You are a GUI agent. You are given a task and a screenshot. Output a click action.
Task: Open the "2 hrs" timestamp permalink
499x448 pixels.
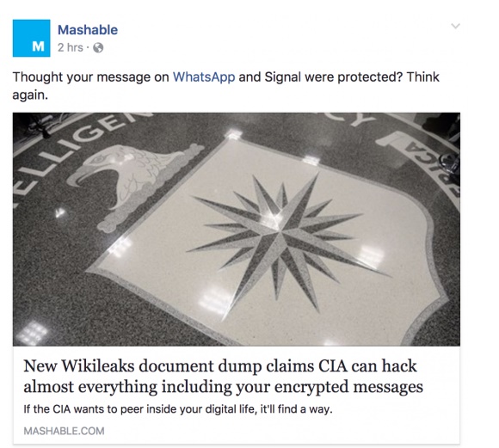71,48
